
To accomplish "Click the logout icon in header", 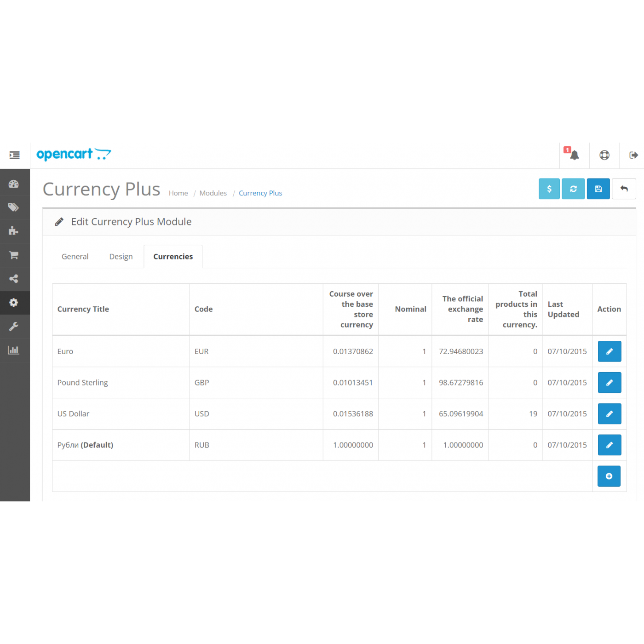I will tap(633, 155).
